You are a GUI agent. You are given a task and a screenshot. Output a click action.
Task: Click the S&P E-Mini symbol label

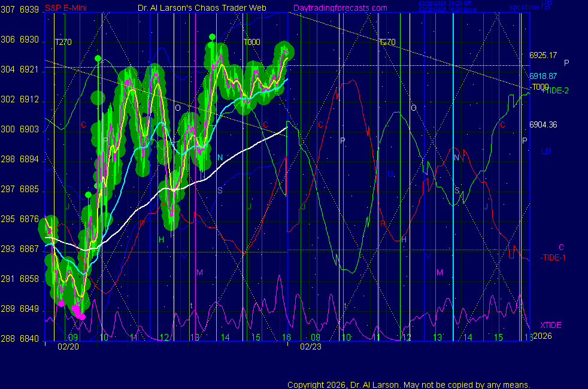tap(66, 8)
